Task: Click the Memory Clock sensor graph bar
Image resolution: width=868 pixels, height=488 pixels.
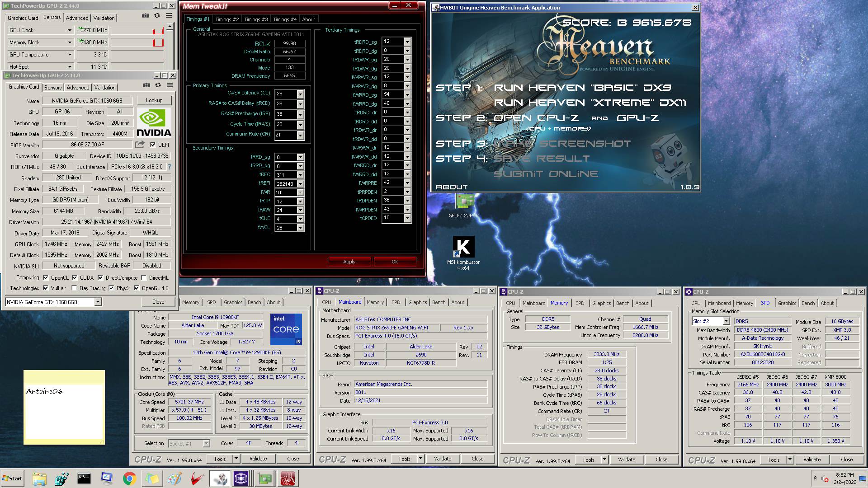Action: pos(137,42)
